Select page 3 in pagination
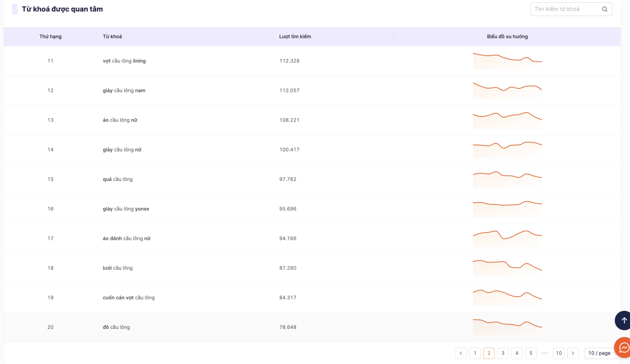The width and height of the screenshot is (630, 364). pyautogui.click(x=503, y=353)
